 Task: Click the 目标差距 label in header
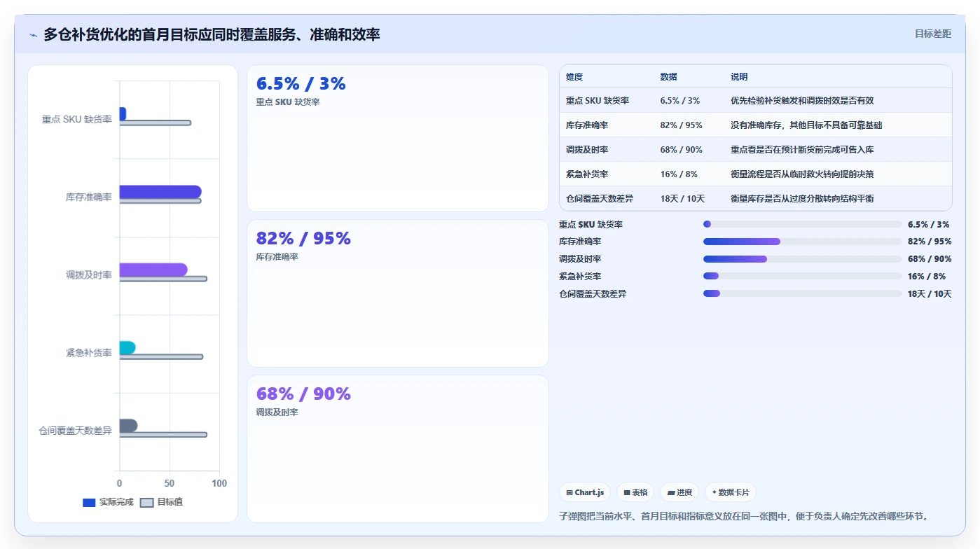(932, 34)
